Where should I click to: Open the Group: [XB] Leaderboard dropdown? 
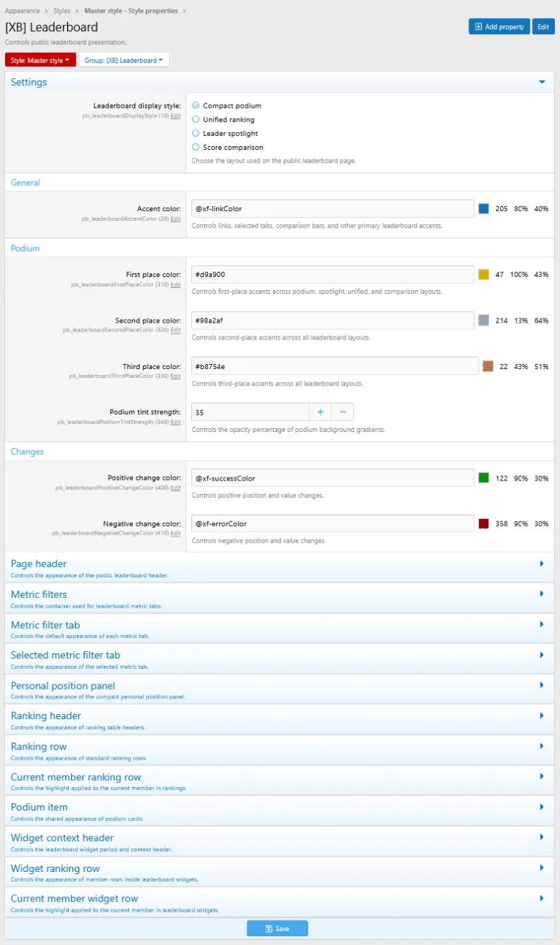(124, 60)
